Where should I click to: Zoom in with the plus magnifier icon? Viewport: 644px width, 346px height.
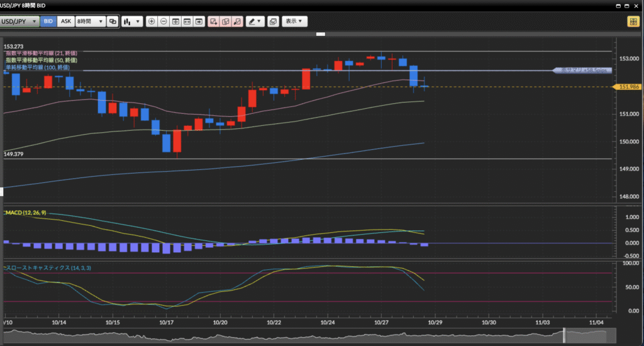152,21
